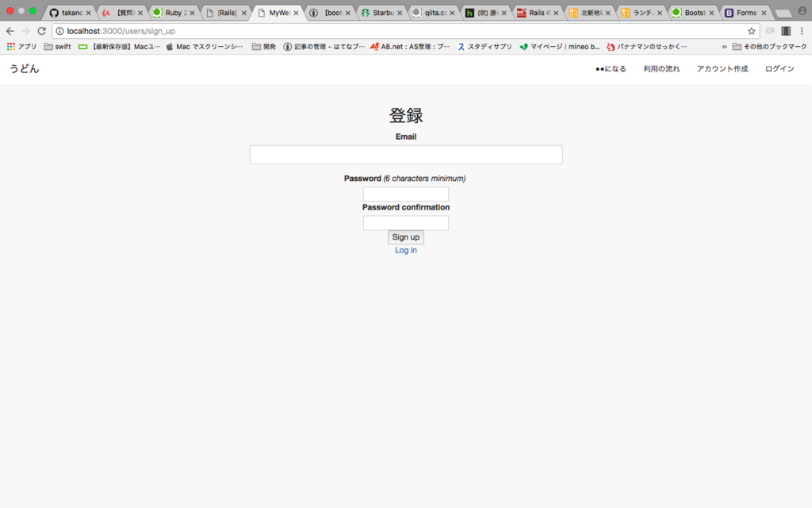Open 最新保存版 Macユ bookmark

click(x=119, y=47)
